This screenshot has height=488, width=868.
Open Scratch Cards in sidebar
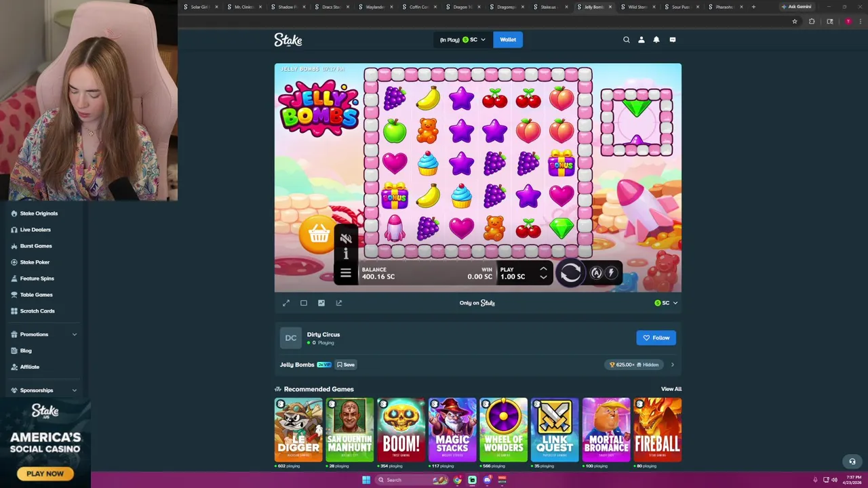[x=37, y=311]
